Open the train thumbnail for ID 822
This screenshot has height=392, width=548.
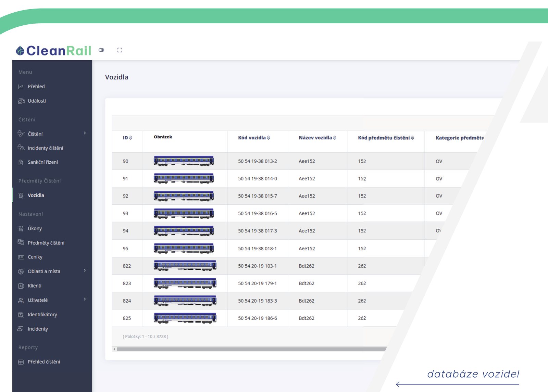pyautogui.click(x=185, y=266)
